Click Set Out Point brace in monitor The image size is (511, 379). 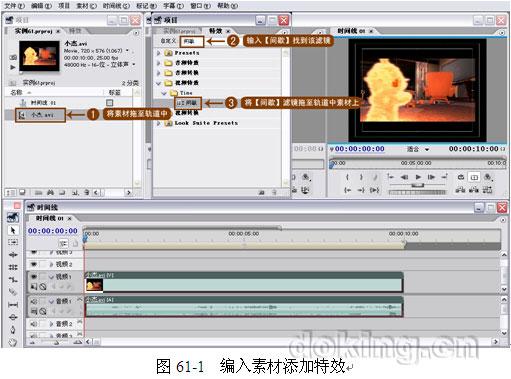tap(361, 177)
